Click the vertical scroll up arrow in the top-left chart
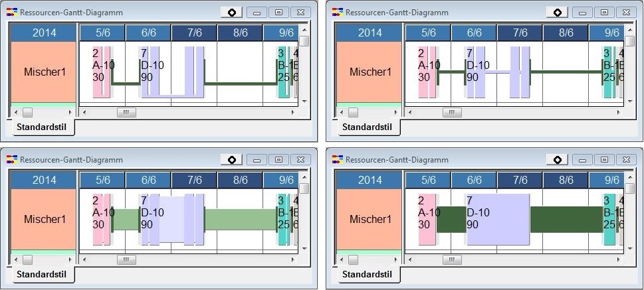Screen dimensions: 644x290 click(304, 29)
